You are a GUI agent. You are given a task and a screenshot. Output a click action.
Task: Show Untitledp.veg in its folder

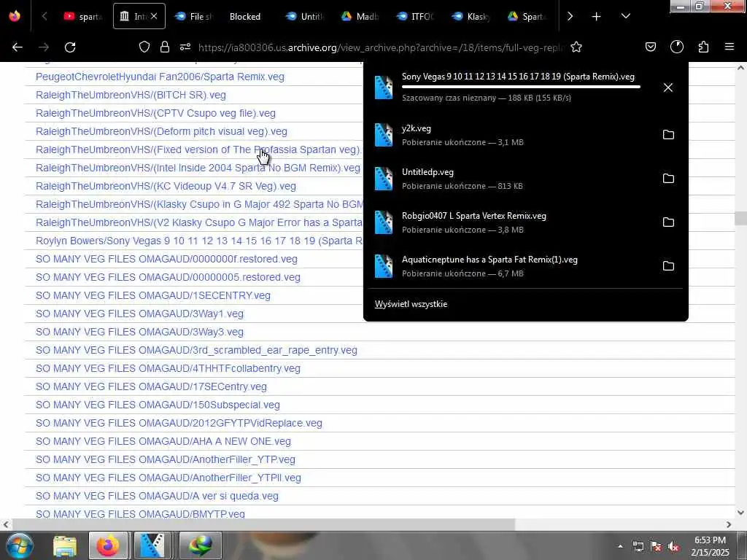[668, 179]
